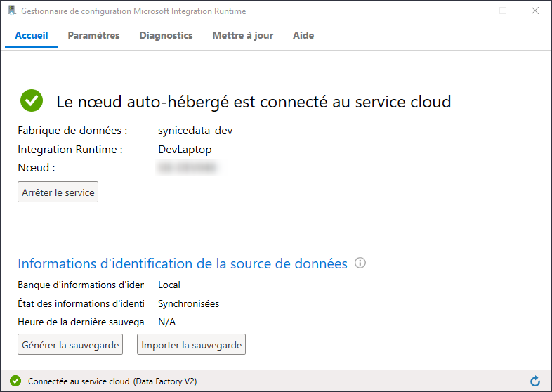Click the N/A last backup time value
Image resolution: width=552 pixels, height=392 pixels.
[x=167, y=322]
